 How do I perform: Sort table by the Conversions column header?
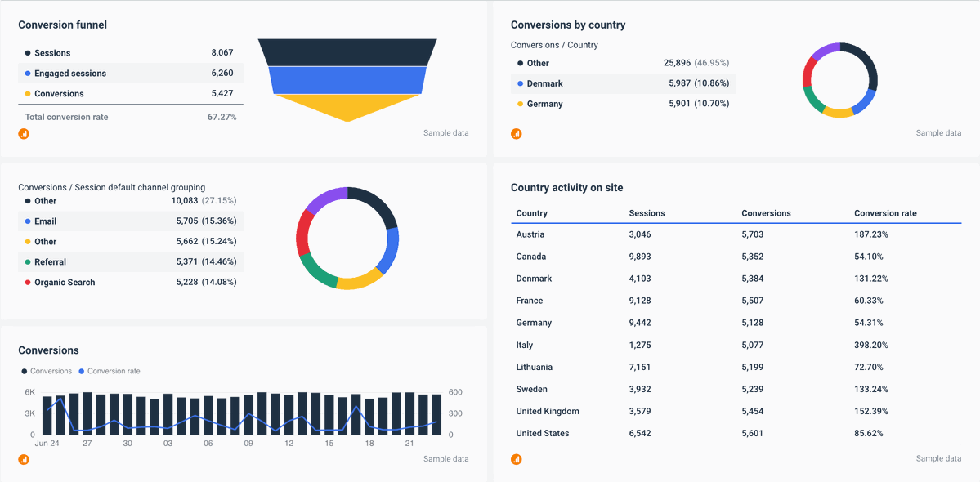766,213
